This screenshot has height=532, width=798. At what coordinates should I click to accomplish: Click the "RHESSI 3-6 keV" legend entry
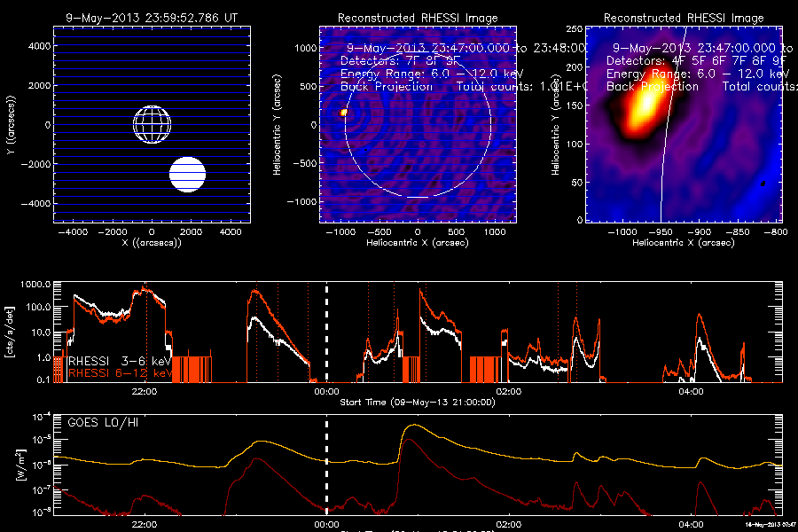coord(120,361)
